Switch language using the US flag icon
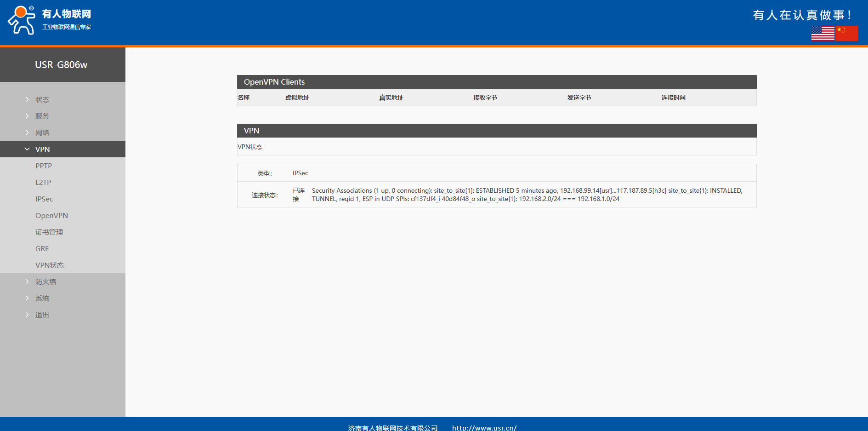The width and height of the screenshot is (868, 431). click(823, 33)
